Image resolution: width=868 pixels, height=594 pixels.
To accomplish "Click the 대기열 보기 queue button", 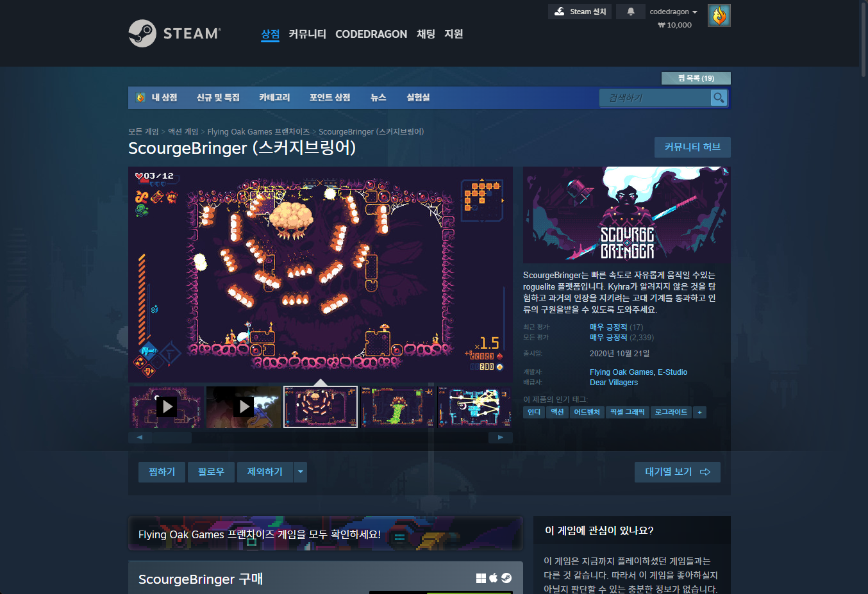I will (678, 472).
